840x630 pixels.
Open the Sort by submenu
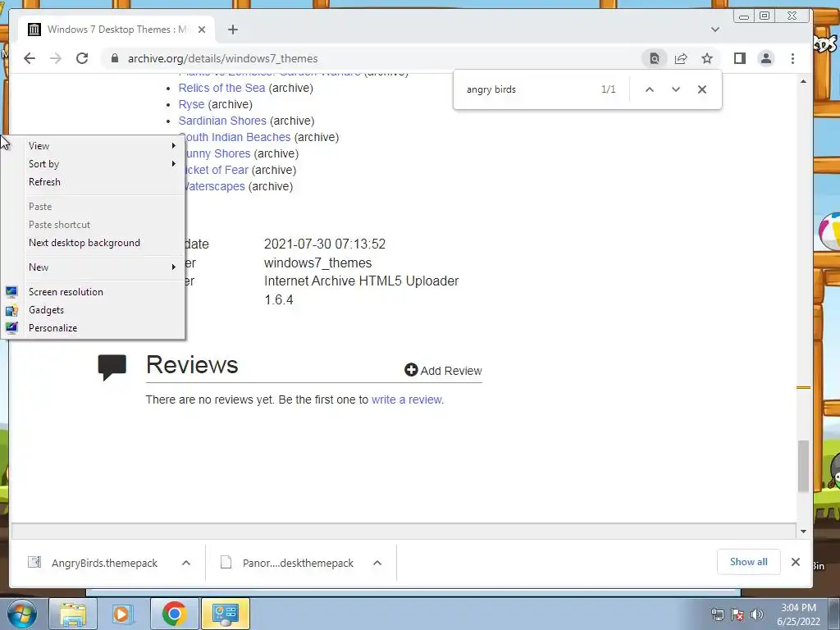tap(102, 164)
